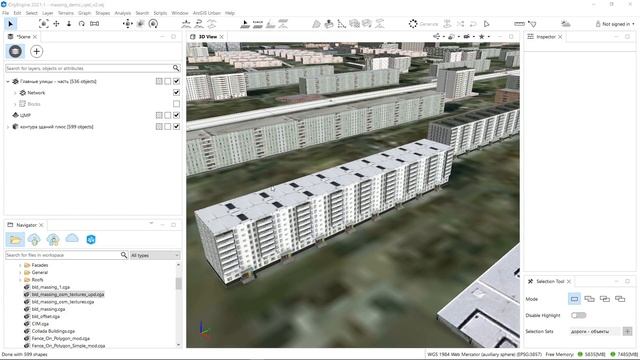Click the search magnifier in Scene Editor
640x360 pixels.
coord(176,68)
